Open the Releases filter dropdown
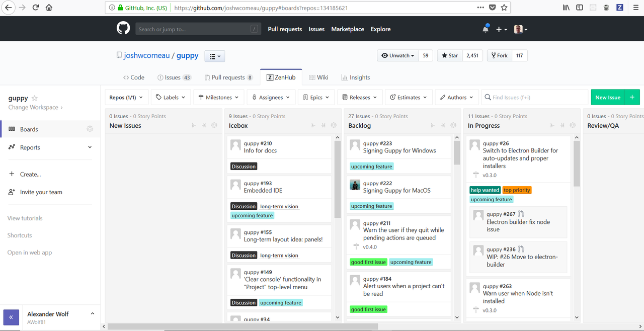644x331 pixels. coord(360,97)
